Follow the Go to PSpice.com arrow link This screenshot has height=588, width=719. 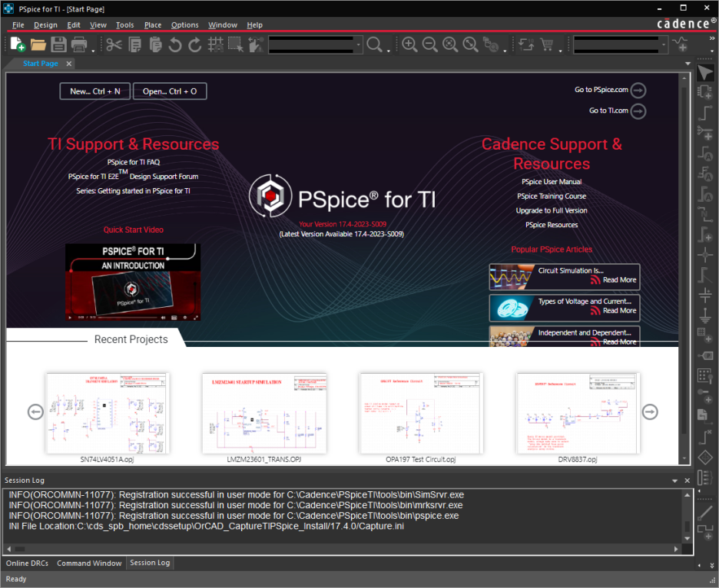[638, 91]
